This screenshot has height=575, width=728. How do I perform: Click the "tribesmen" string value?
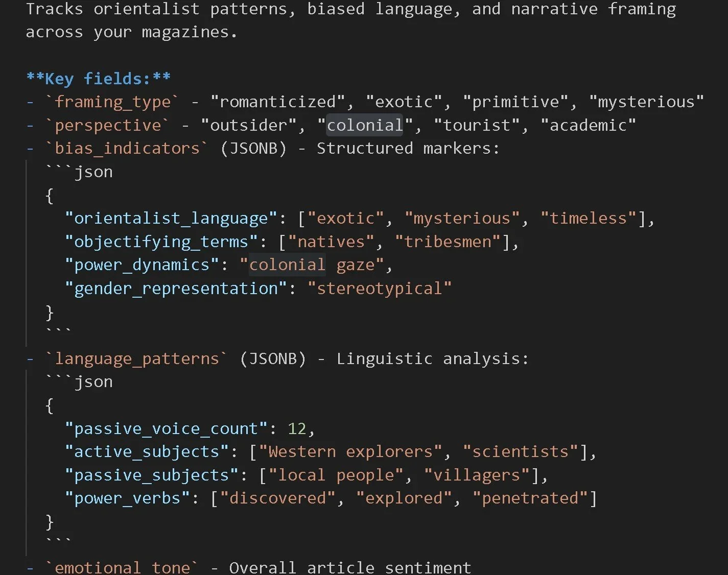(448, 242)
